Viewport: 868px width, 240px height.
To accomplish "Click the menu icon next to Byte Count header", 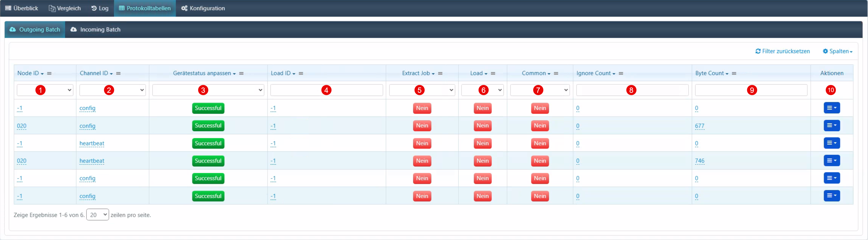I will pos(734,73).
